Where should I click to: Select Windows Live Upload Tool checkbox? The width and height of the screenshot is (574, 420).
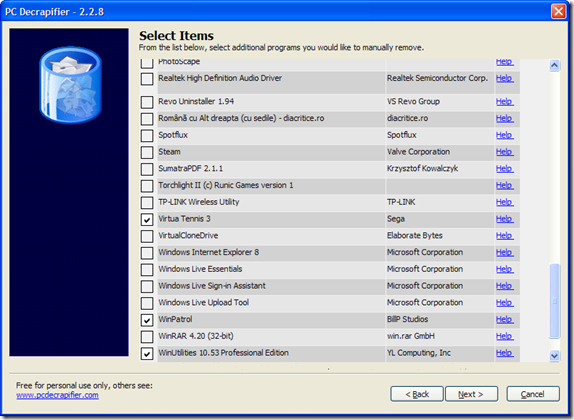click(147, 303)
